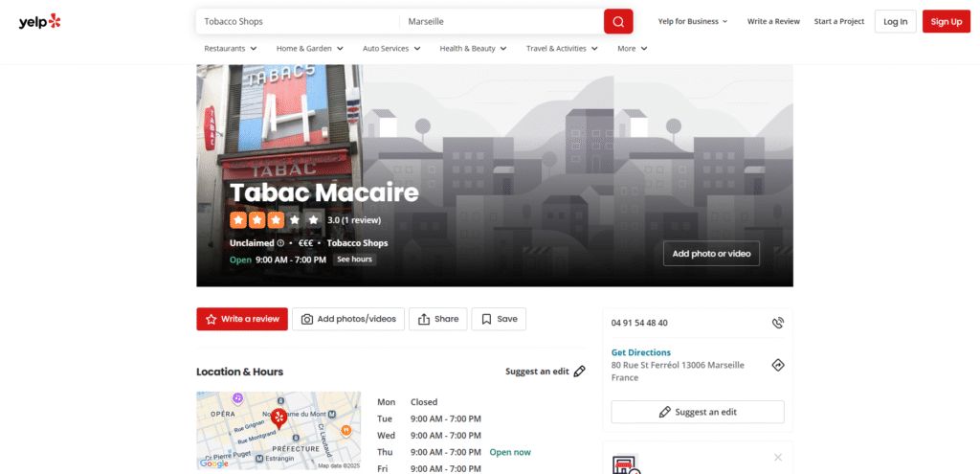The width and height of the screenshot is (980, 474).
Task: Click the Tobacco Shops category link
Action: [358, 242]
